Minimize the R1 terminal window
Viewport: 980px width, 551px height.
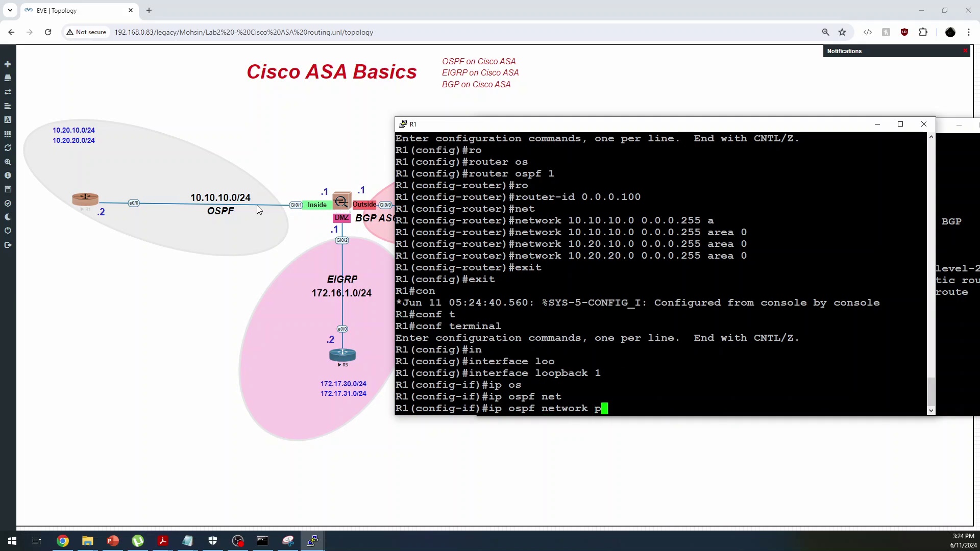[x=877, y=124]
